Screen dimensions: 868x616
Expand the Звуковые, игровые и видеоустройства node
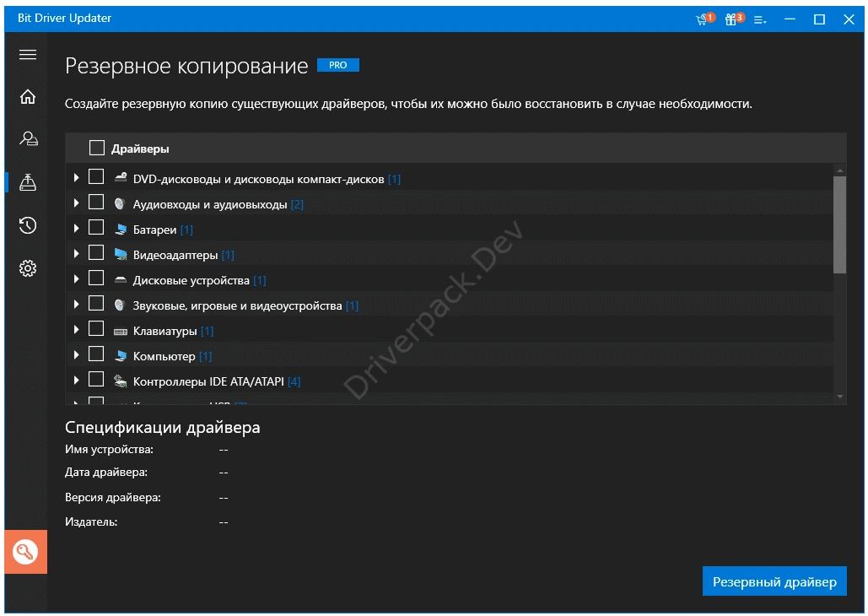77,304
